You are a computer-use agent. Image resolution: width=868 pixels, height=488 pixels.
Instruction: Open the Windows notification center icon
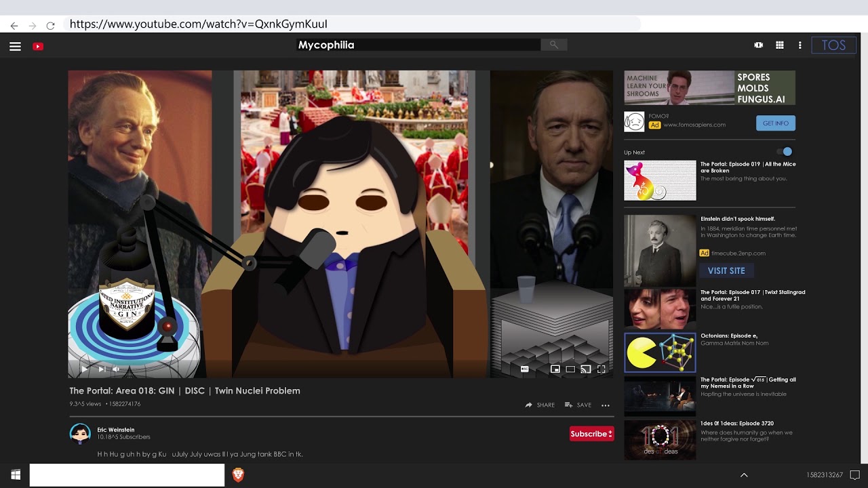[855, 474]
